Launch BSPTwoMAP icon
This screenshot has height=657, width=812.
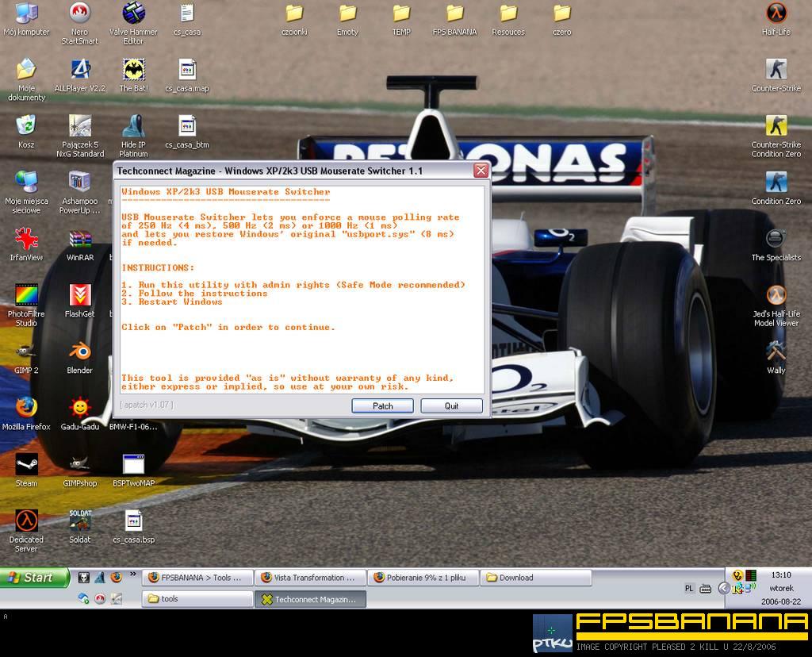(x=133, y=470)
